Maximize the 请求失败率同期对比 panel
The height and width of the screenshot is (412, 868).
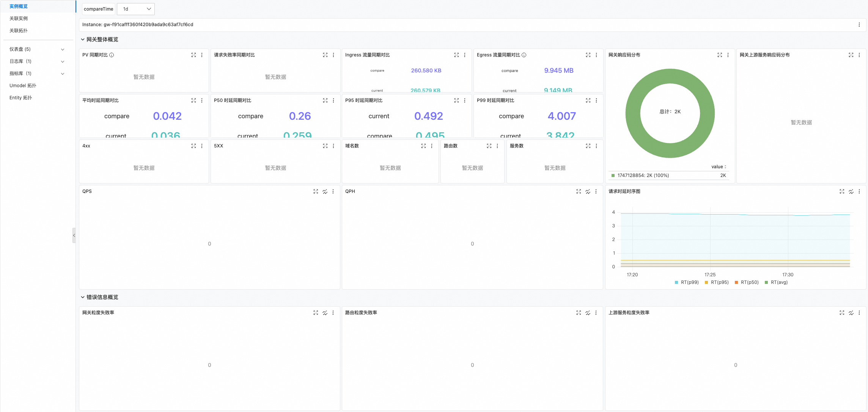click(x=325, y=55)
